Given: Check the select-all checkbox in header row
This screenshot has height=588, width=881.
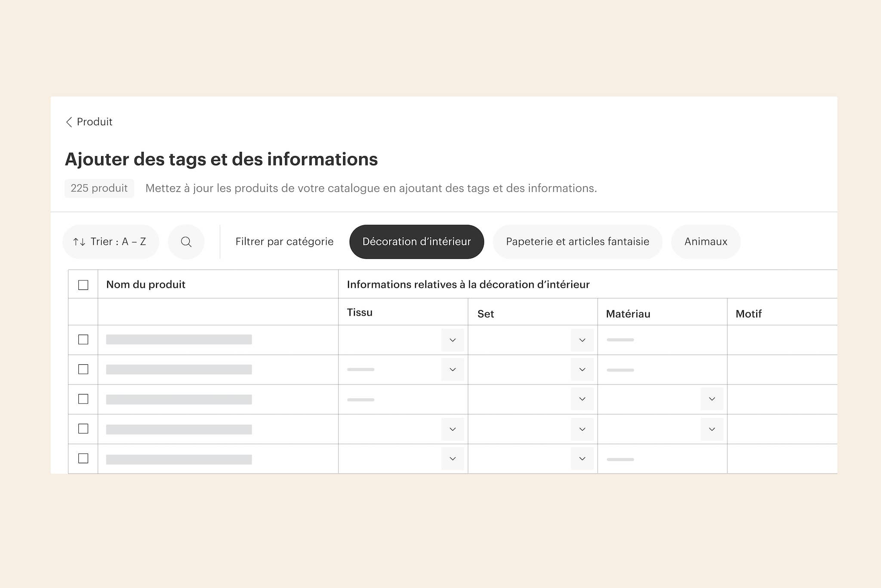Looking at the screenshot, I should click(83, 285).
